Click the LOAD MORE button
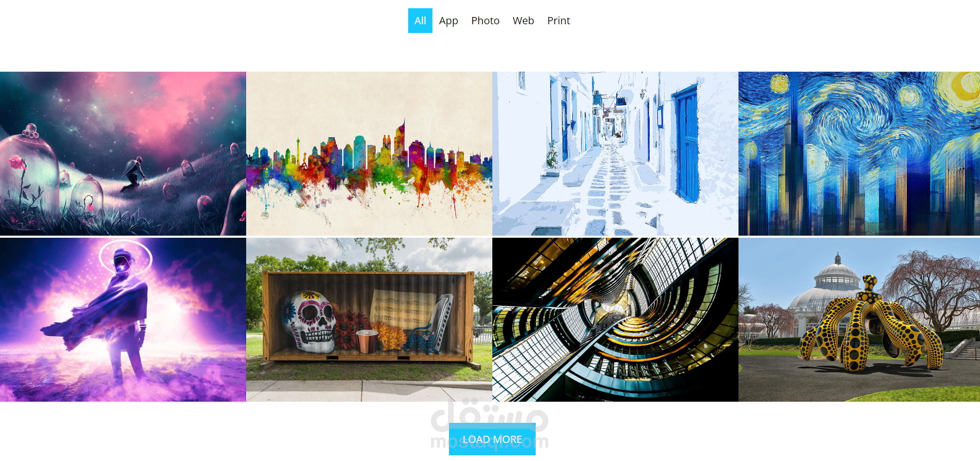 coord(492,439)
